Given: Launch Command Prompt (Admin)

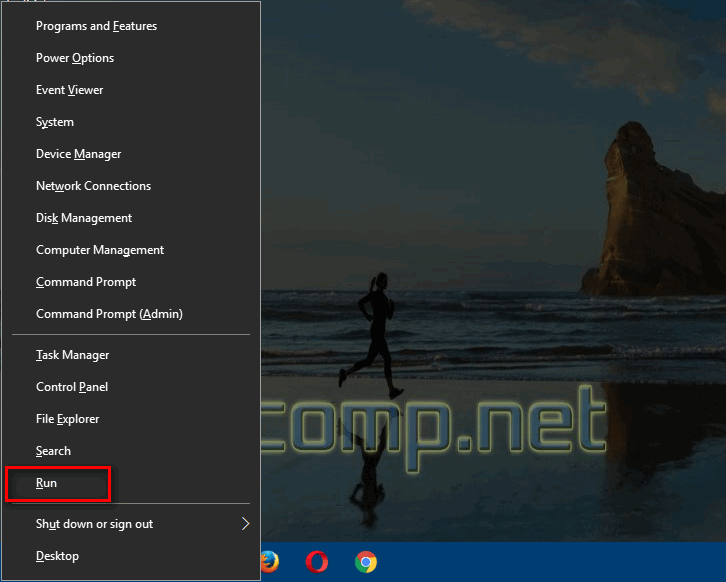Looking at the screenshot, I should point(131,313).
